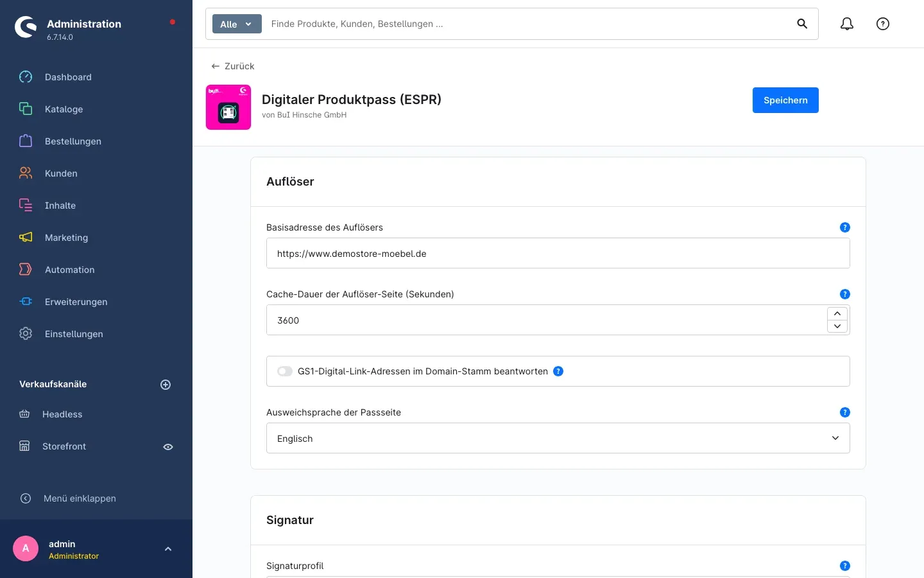Click the Digitaler Produktpass plugin thumbnail
Image resolution: width=924 pixels, height=578 pixels.
pos(228,107)
